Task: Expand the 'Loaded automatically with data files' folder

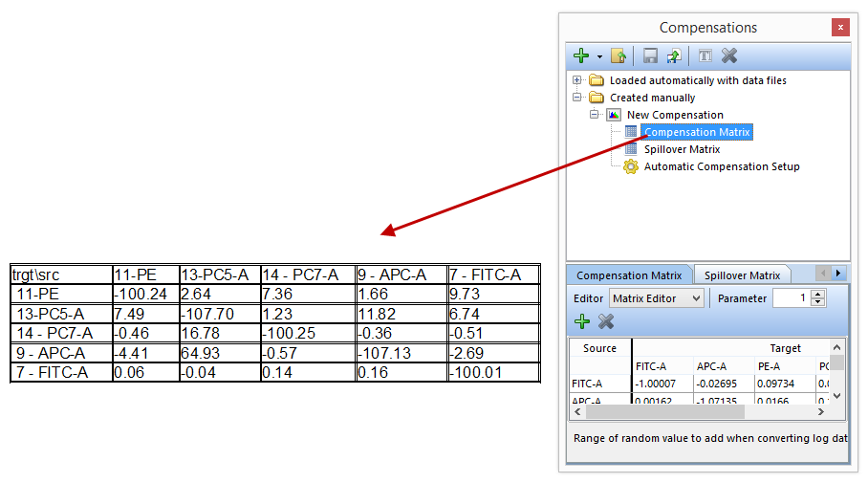Action: tap(577, 80)
